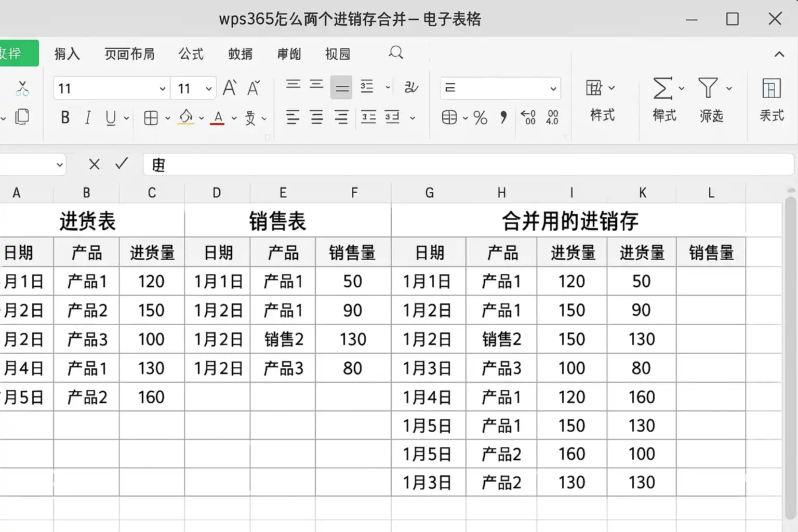Screen dimensions: 798x532
Task: Open the name box dropdown arrow
Action: pyautogui.click(x=60, y=165)
